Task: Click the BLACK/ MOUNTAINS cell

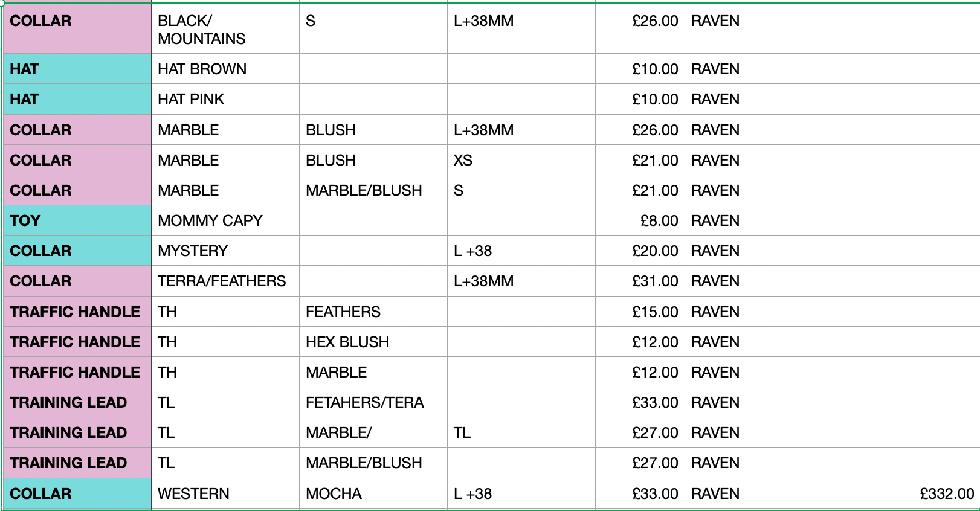Action: (225, 30)
